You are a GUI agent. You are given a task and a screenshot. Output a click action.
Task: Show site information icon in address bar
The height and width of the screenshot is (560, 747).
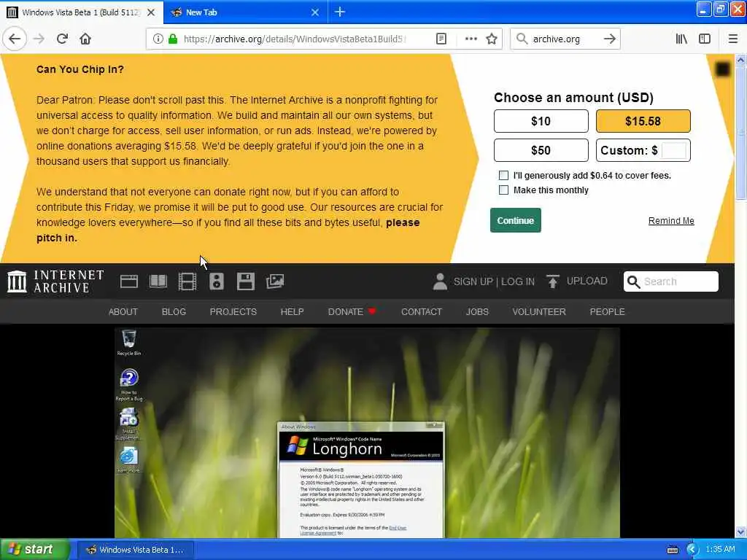pyautogui.click(x=158, y=39)
